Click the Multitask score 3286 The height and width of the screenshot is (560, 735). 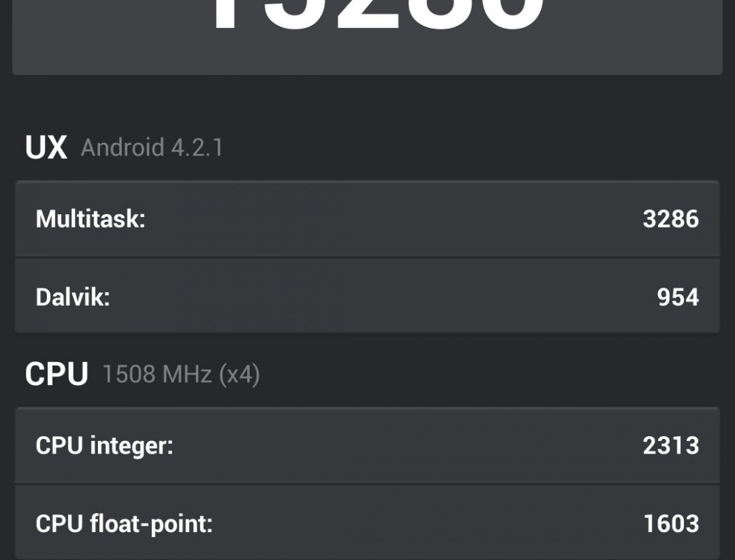(x=670, y=219)
